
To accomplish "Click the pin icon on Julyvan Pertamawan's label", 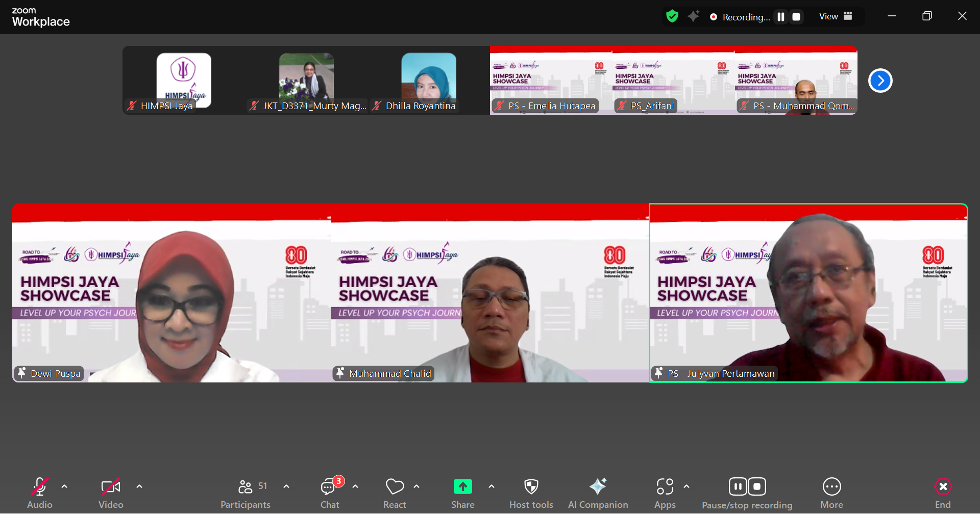I will [658, 373].
